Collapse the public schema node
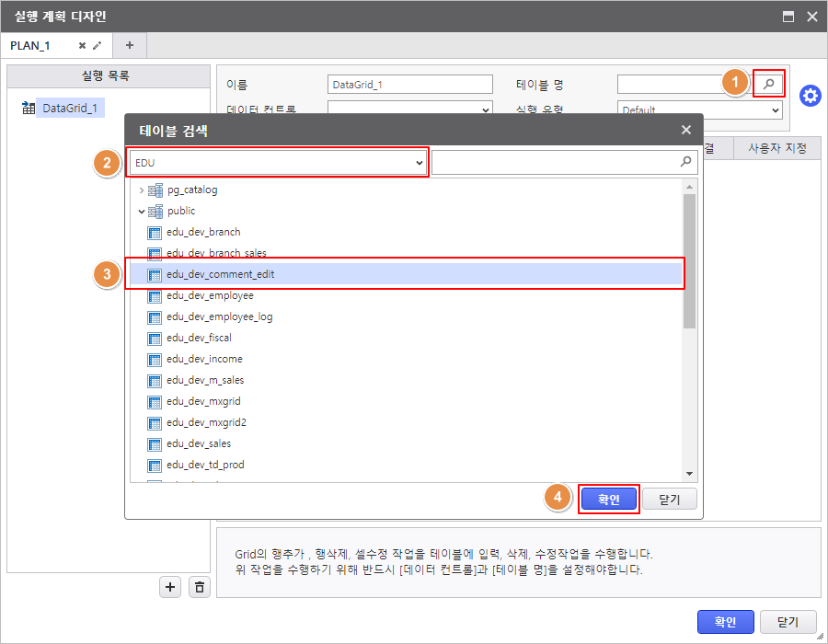Viewport: 828px width, 644px height. pos(141,212)
